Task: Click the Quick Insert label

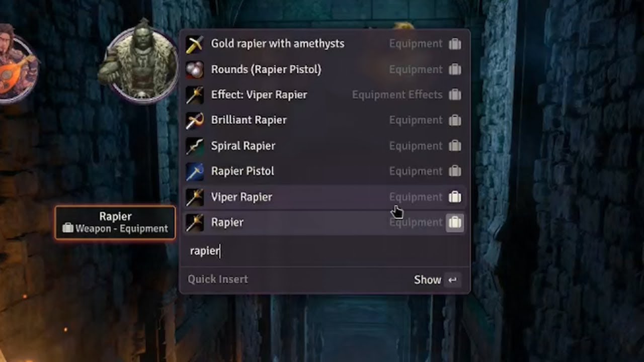Action: click(218, 280)
